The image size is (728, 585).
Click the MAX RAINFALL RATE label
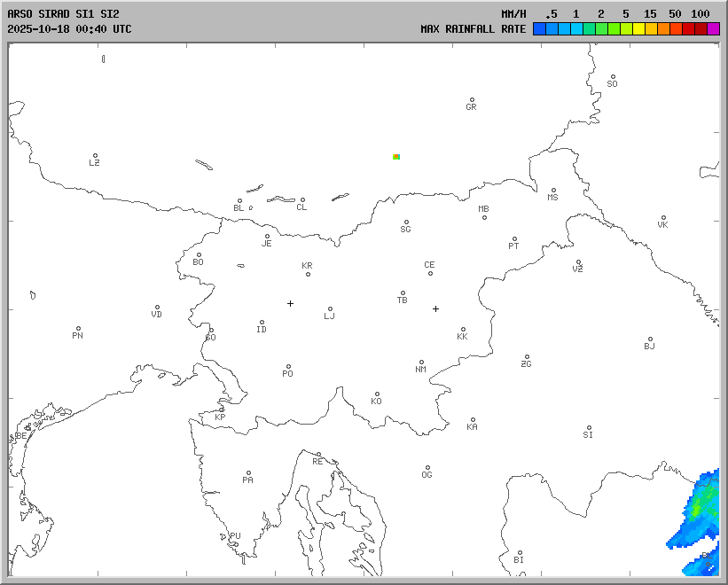coord(473,28)
